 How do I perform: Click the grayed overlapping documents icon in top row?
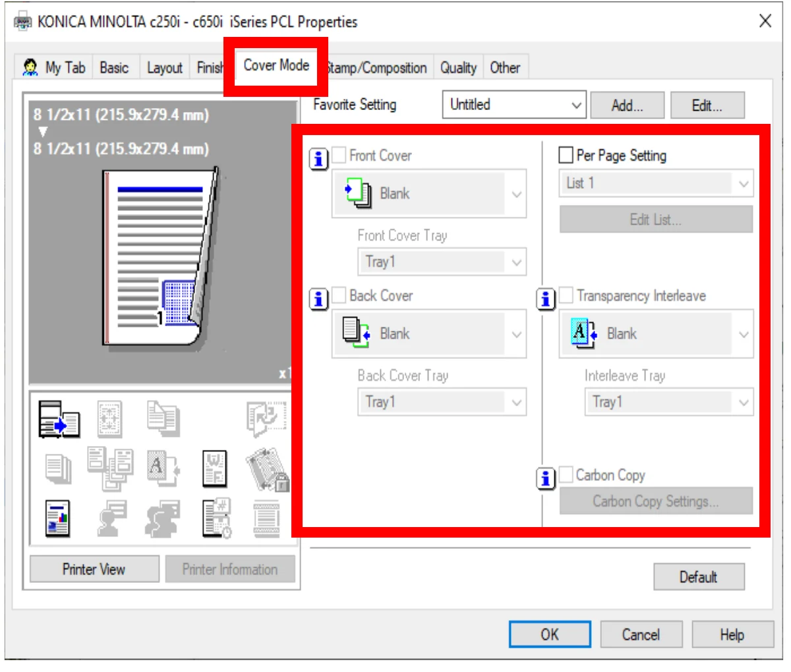tap(163, 418)
